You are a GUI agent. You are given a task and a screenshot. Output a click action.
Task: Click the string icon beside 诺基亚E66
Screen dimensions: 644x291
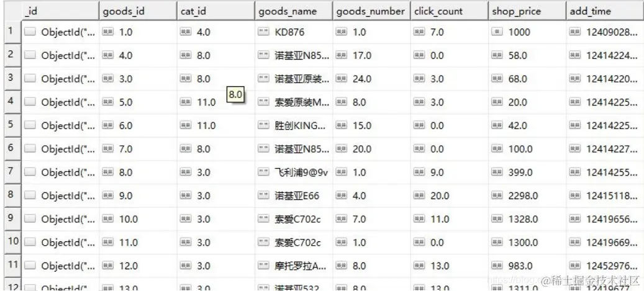[x=263, y=196]
